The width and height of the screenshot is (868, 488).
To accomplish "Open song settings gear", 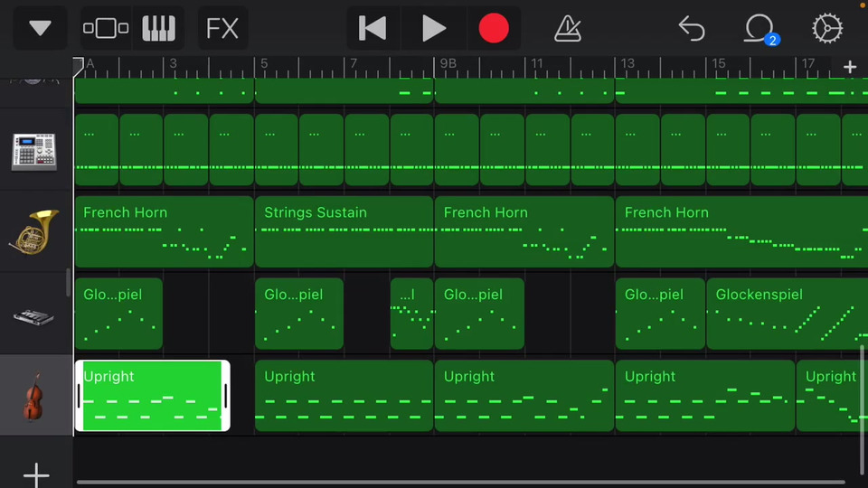I will coord(827,28).
